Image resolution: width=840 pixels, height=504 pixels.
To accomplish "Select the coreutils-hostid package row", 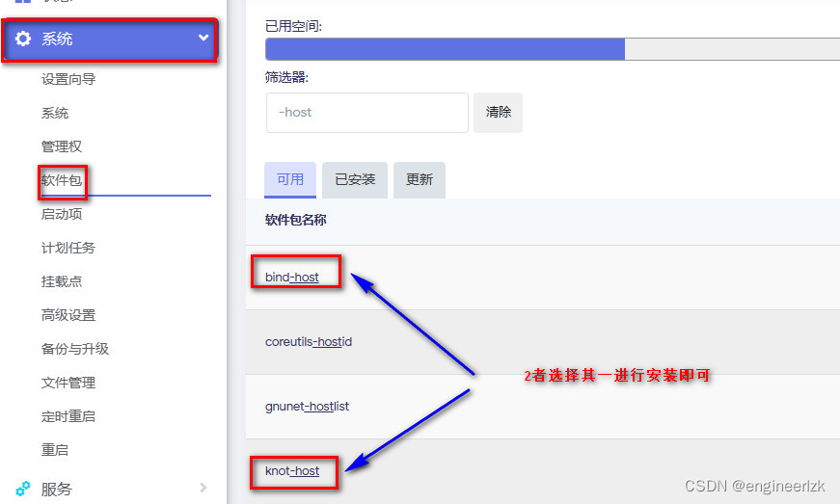I will pos(543,342).
